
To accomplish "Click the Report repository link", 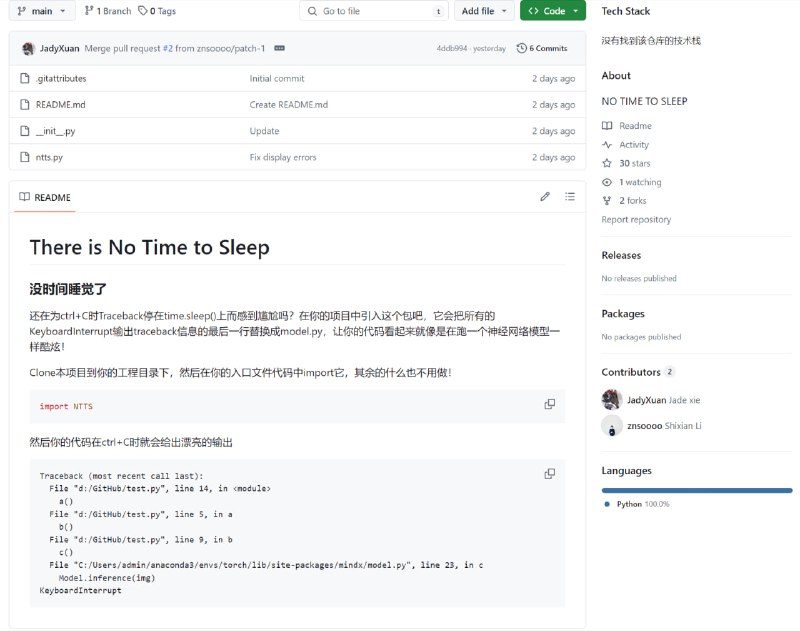I will [x=636, y=220].
